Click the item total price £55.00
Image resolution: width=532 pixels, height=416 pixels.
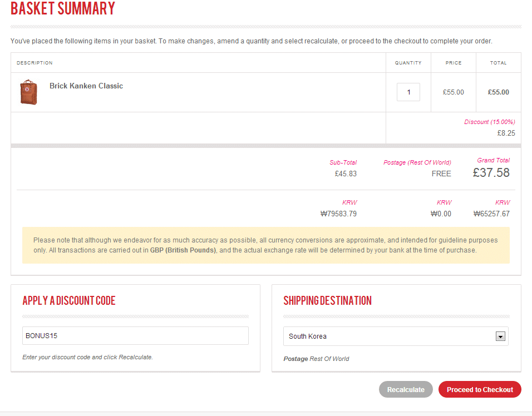[x=498, y=92]
